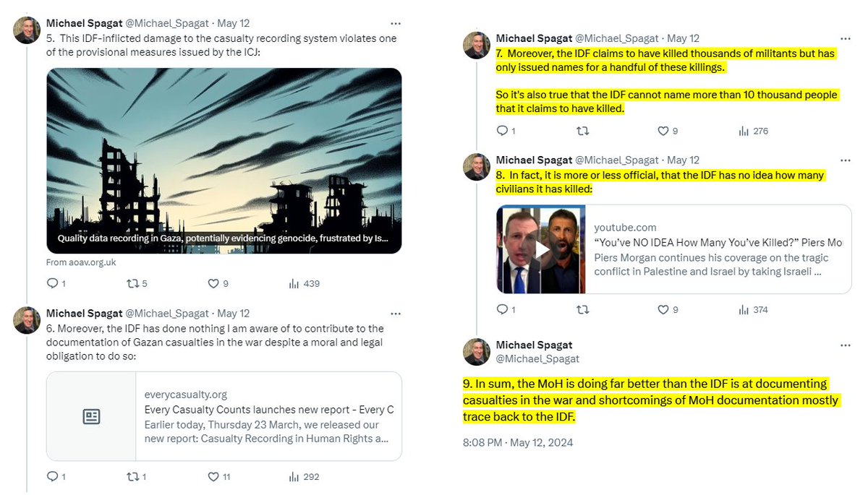This screenshot has height=495, width=868.
Task: Open more options menu on tweet 5
Action: (x=395, y=24)
